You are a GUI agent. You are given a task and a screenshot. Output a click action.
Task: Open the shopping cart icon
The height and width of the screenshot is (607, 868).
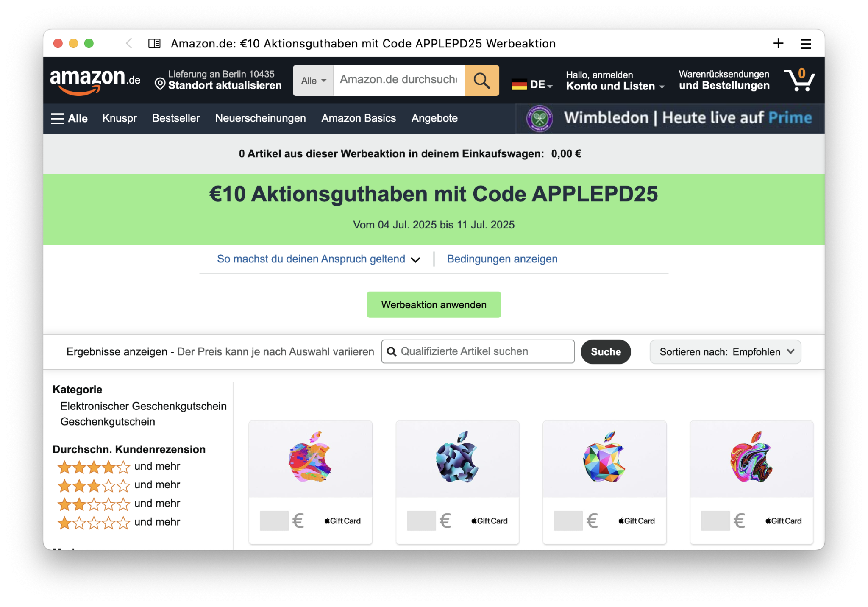[x=799, y=80]
